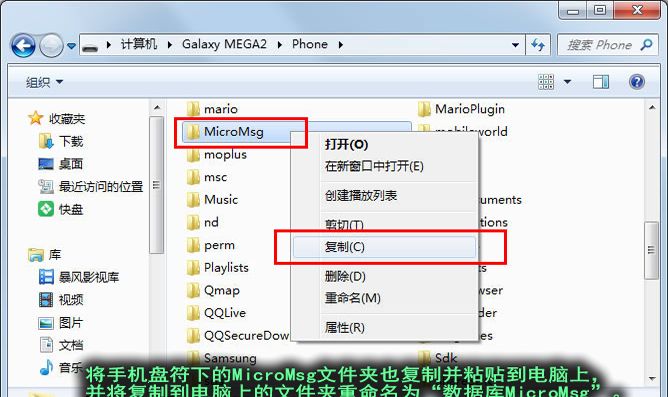The image size is (668, 397).
Task: Select the MarioPlugin folder
Action: [461, 109]
